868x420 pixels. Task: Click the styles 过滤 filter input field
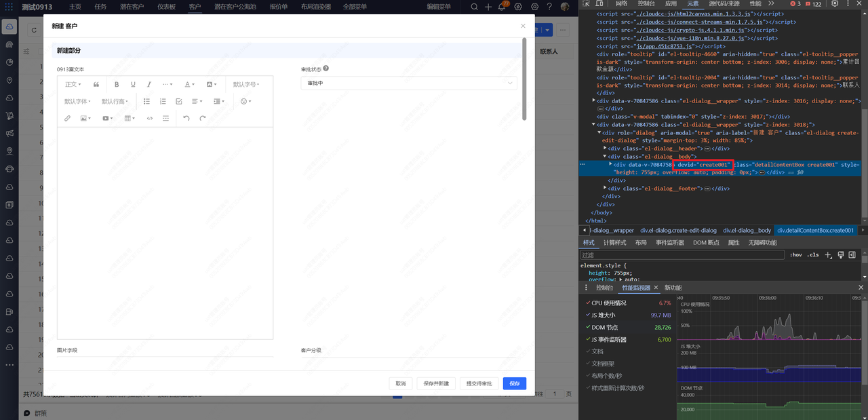tap(678, 255)
